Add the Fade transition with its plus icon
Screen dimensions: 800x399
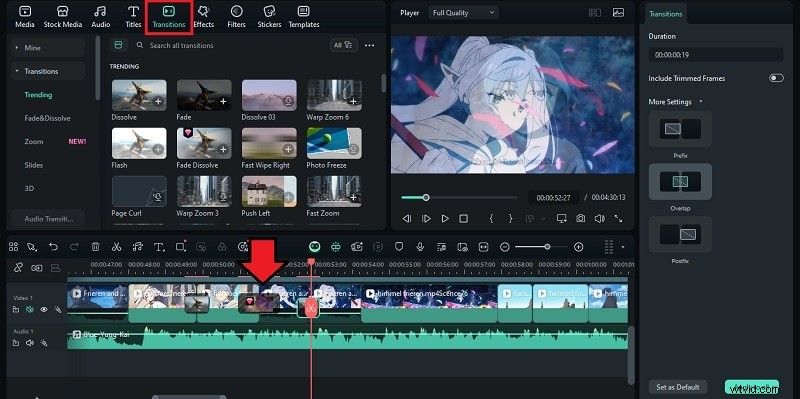[x=223, y=102]
